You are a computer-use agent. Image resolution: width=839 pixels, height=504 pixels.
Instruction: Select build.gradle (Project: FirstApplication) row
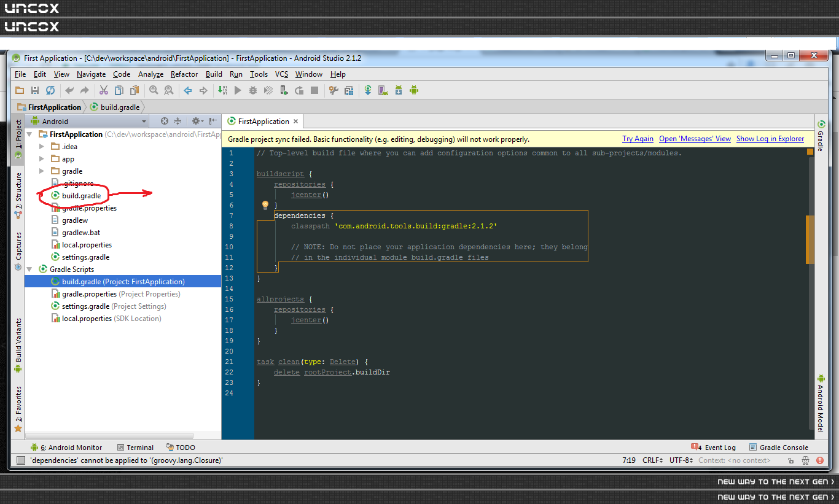tap(123, 282)
